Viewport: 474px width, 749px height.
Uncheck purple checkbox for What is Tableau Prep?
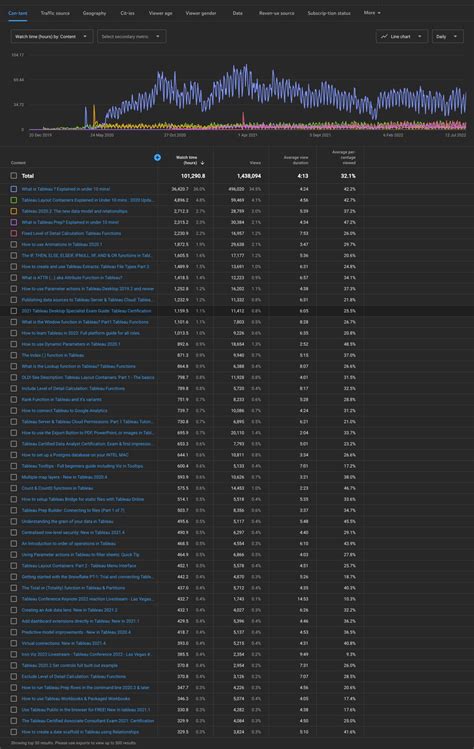click(x=14, y=222)
